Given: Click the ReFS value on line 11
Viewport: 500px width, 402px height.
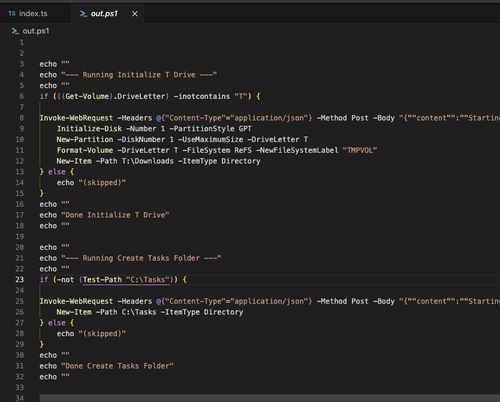Looking at the screenshot, I should coord(243,150).
